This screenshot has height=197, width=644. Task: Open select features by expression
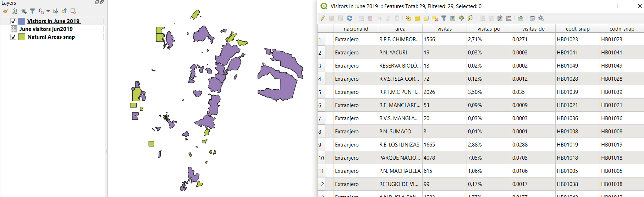point(408,18)
